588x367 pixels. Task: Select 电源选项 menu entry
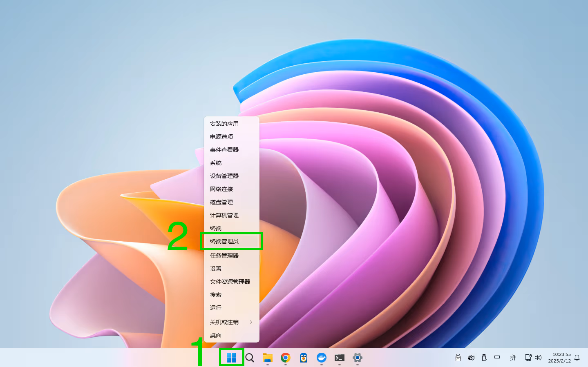tap(232, 137)
